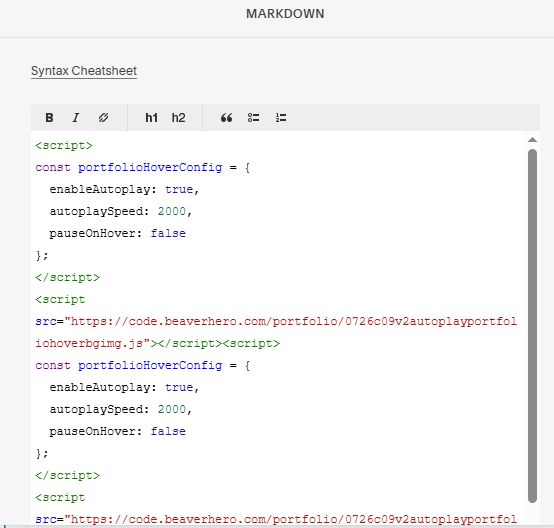The image size is (554, 528).
Task: Apply h1 heading style
Action: [152, 118]
